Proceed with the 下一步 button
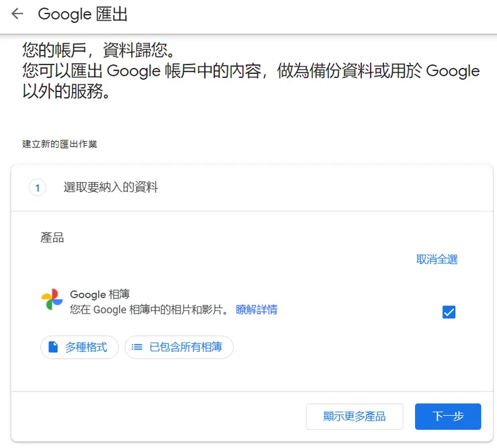Viewport: 497px width, 448px height. [448, 416]
